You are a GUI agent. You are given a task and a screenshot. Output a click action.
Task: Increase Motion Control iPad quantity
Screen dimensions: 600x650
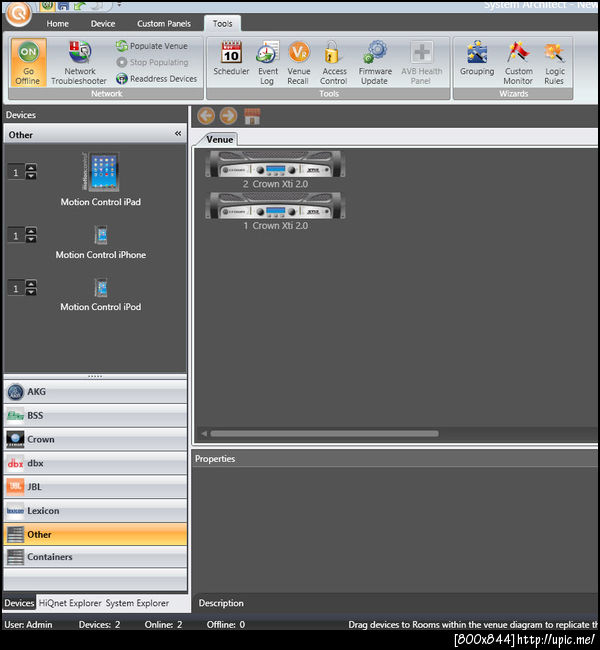point(31,168)
